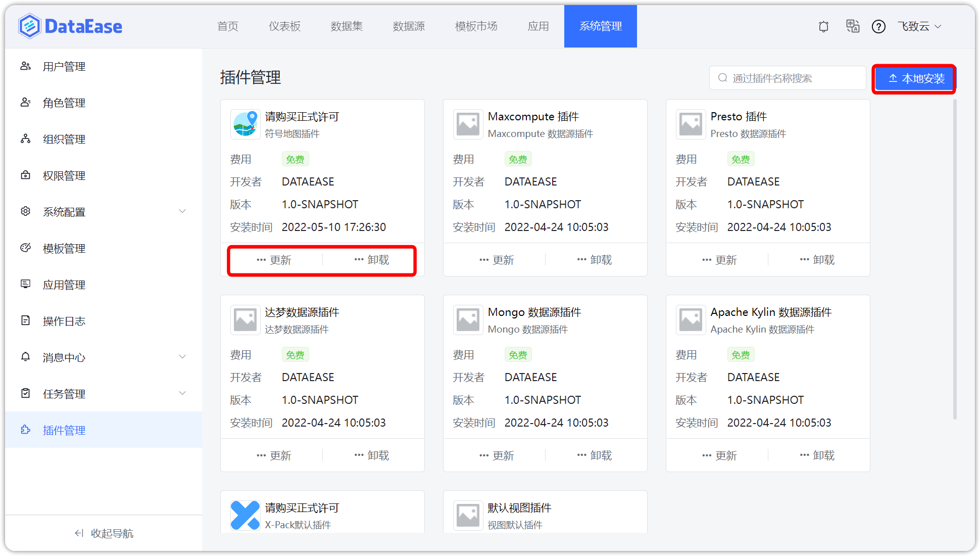Click the 本地安装 button
Screen dimensions: 980x556
tap(914, 79)
